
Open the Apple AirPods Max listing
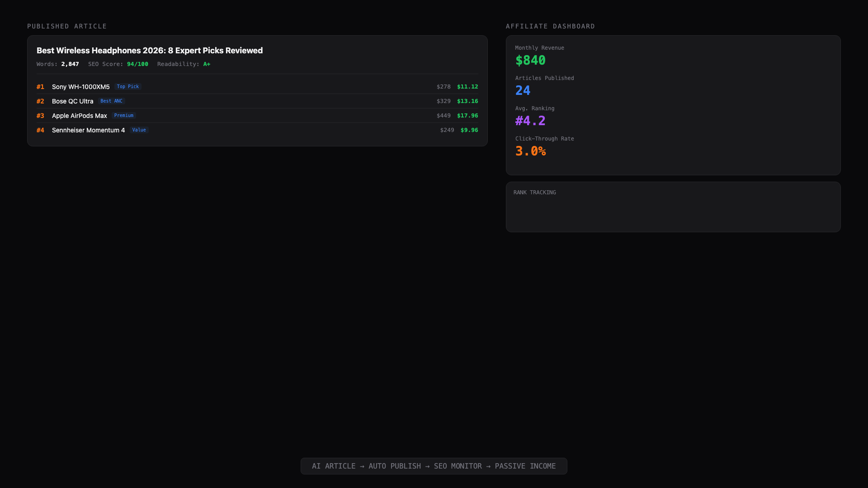point(79,116)
